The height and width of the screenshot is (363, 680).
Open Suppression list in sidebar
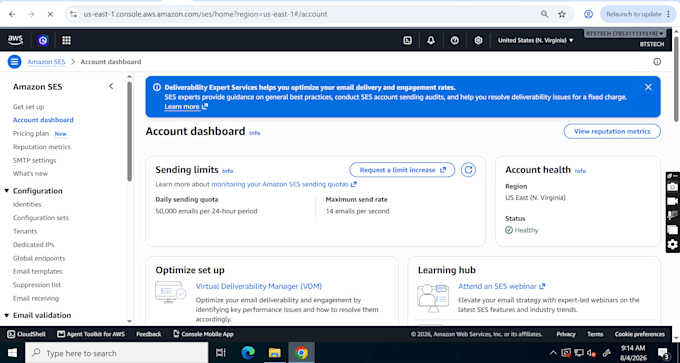[37, 285]
